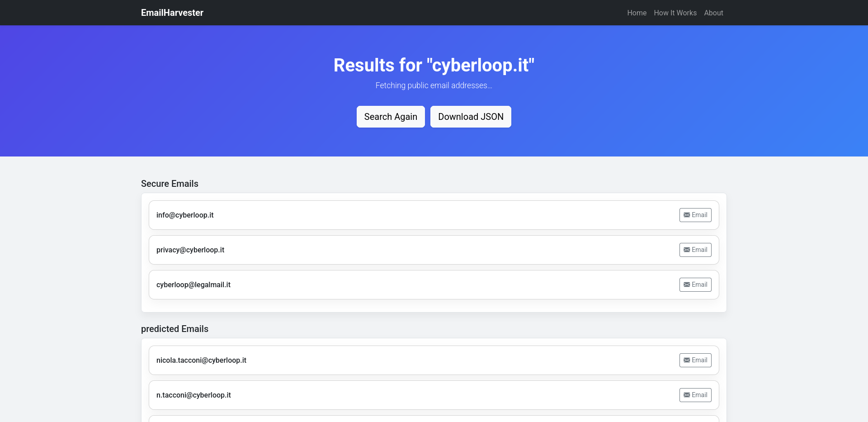Click the envelope icon beside cyberloop@legalmail.it
The width and height of the screenshot is (868, 422).
[686, 284]
